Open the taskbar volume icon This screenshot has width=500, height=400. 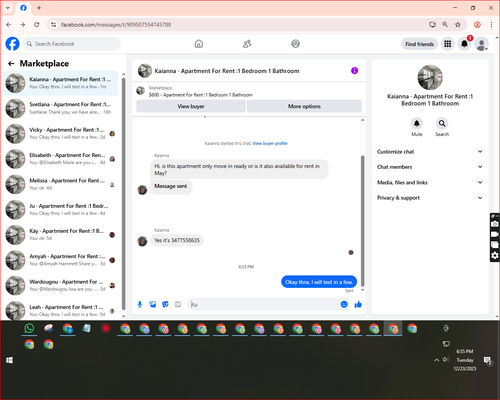pos(446,360)
